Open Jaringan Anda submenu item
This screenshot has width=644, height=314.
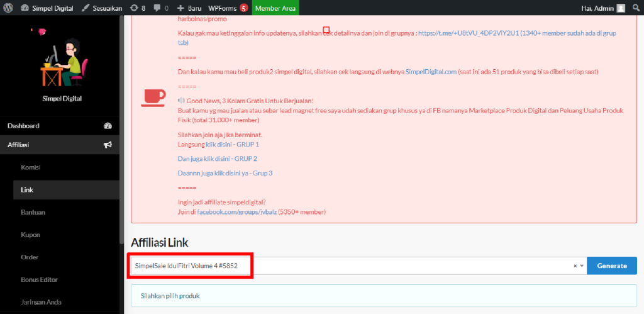[41, 302]
